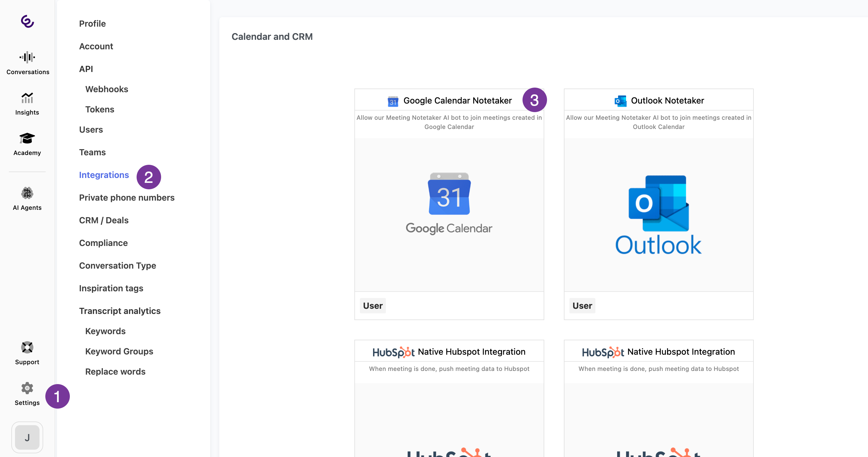Click the Support lifebuoy icon

coord(27,347)
